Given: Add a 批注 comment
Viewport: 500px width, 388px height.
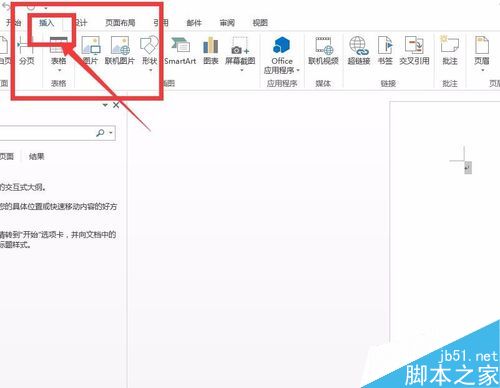Looking at the screenshot, I should pyautogui.click(x=450, y=50).
